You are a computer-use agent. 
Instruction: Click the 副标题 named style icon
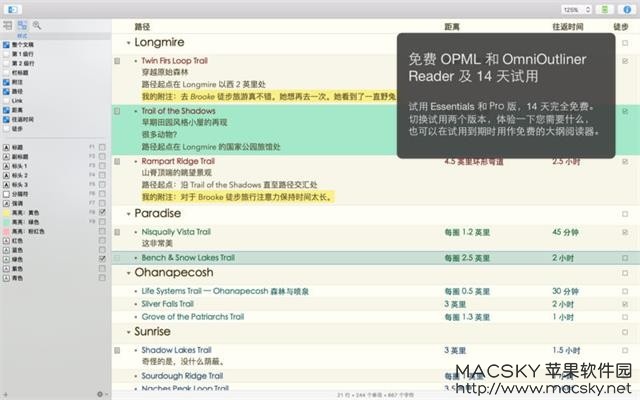click(6, 157)
